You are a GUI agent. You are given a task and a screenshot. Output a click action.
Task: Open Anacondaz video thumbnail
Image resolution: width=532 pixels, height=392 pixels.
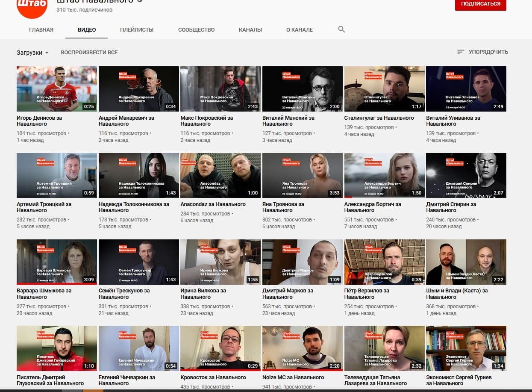[220, 176]
